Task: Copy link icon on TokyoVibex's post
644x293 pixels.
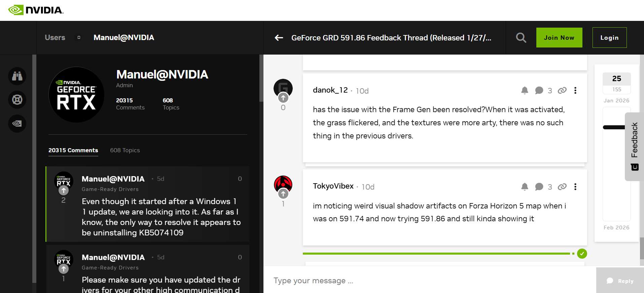Action: [562, 187]
